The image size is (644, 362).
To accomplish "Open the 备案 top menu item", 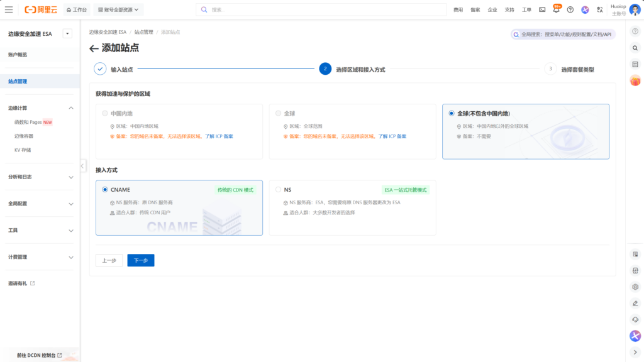I will pyautogui.click(x=475, y=10).
